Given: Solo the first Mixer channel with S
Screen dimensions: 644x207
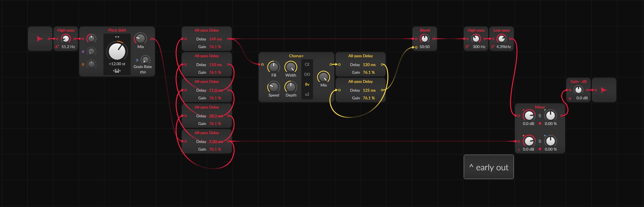Looking at the screenshot, I should point(540,116).
